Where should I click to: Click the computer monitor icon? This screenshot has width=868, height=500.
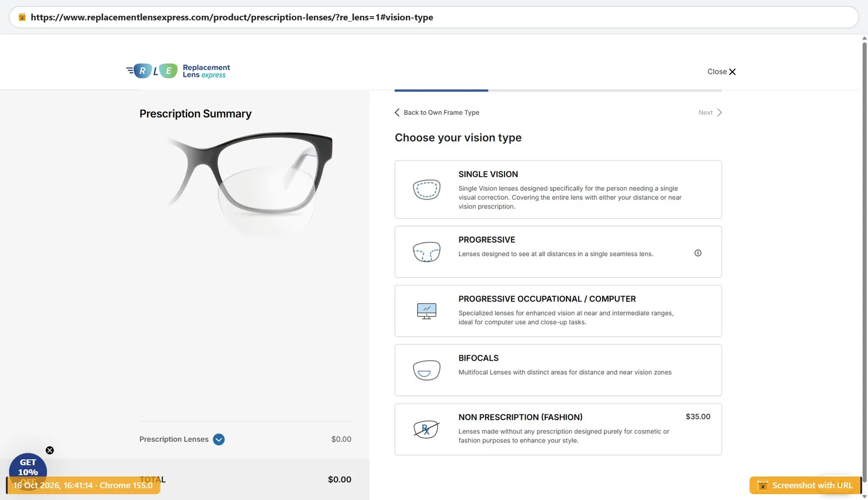pyautogui.click(x=426, y=311)
